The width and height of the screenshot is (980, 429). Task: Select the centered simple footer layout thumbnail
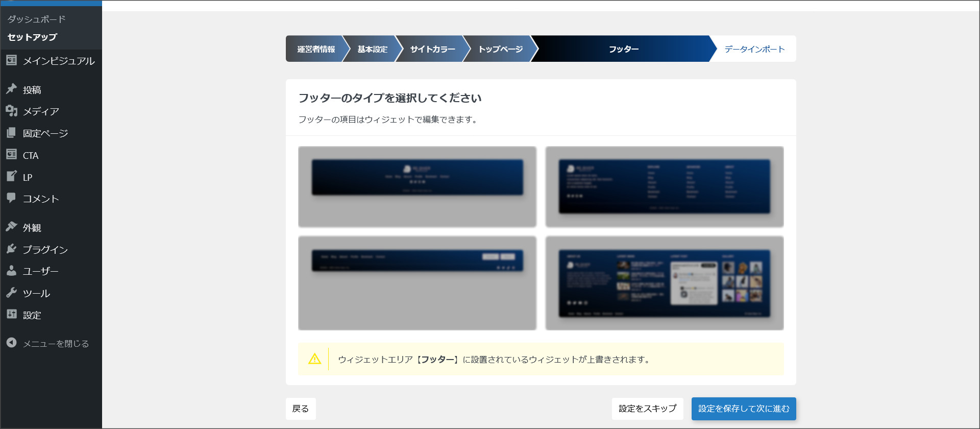point(417,186)
